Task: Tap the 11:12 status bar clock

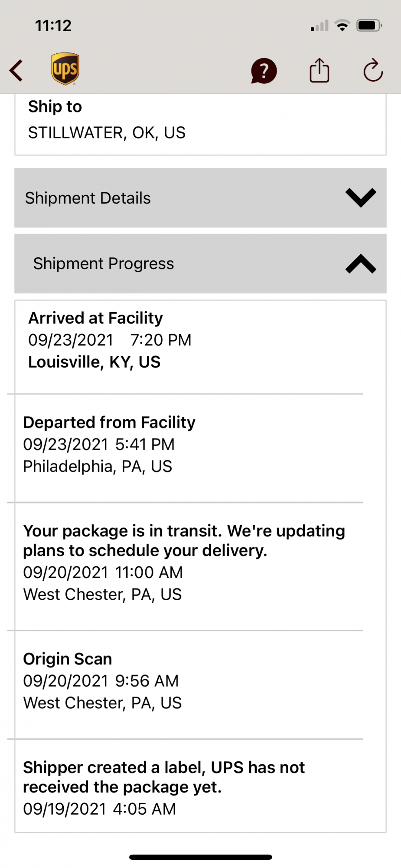Action: (53, 26)
